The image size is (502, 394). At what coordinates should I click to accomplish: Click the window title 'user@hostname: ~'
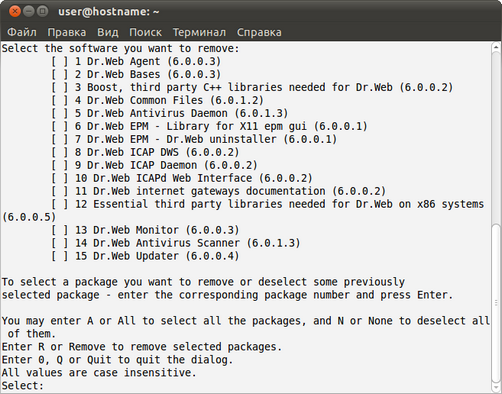pyautogui.click(x=109, y=12)
